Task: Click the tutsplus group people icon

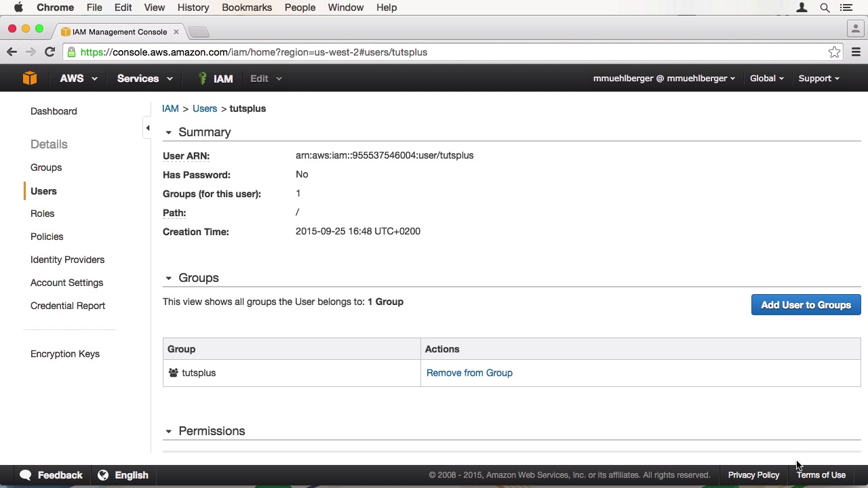Action: click(173, 373)
